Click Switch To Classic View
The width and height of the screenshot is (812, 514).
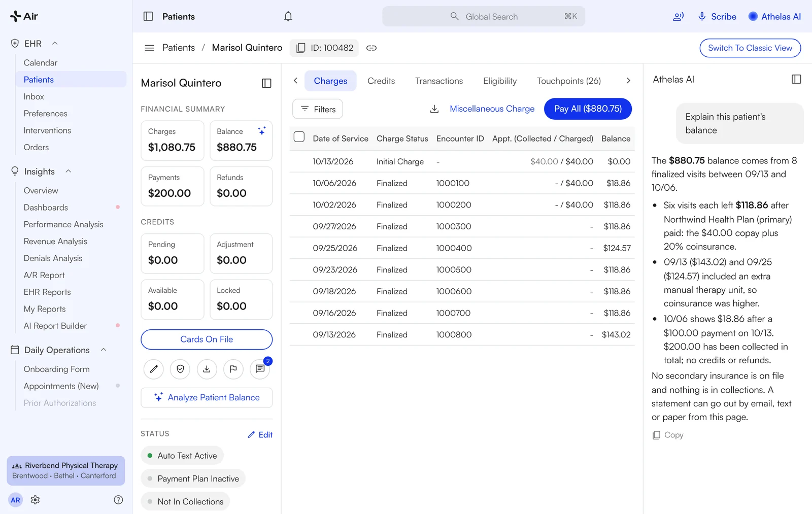[x=750, y=48]
